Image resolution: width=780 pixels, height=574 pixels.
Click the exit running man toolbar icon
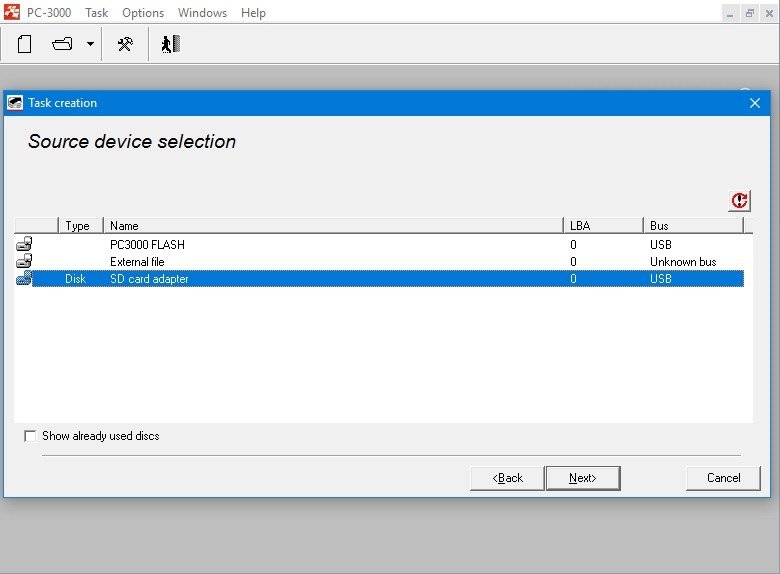tap(171, 44)
